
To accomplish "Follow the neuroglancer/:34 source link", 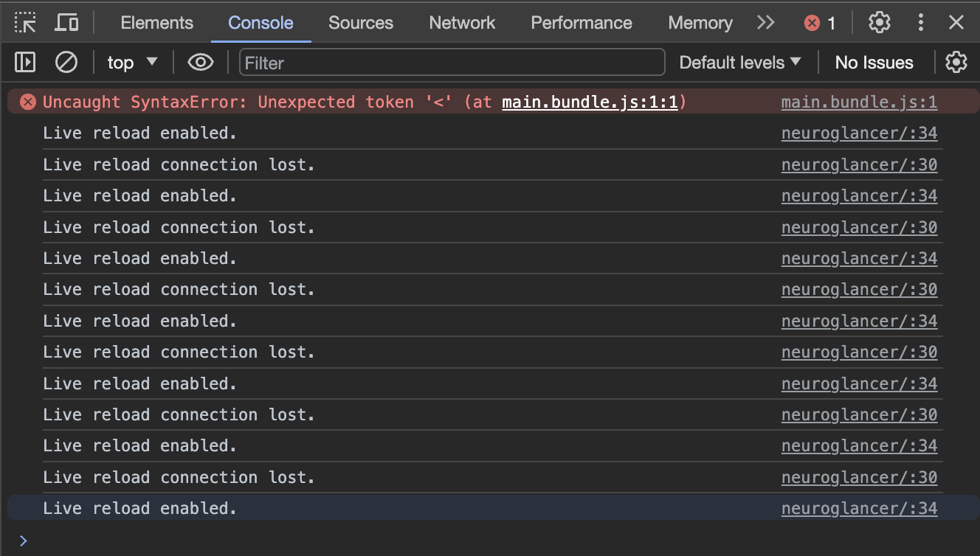I will pyautogui.click(x=859, y=133).
